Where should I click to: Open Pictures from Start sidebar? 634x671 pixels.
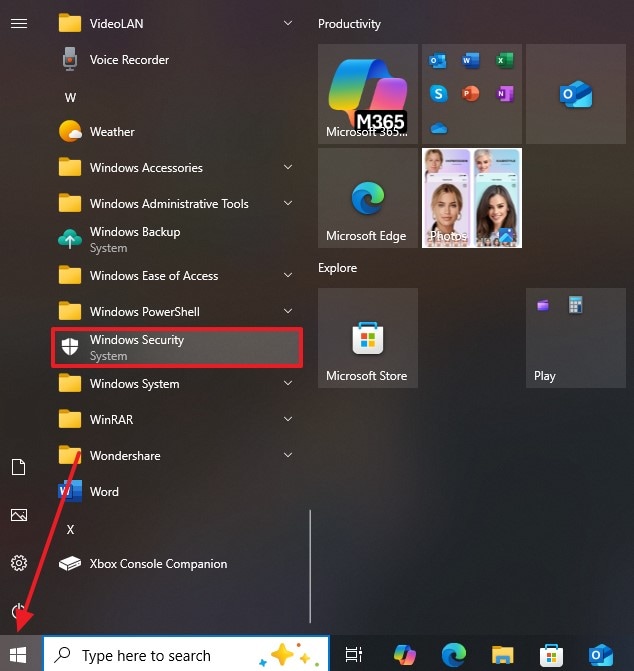click(18, 515)
